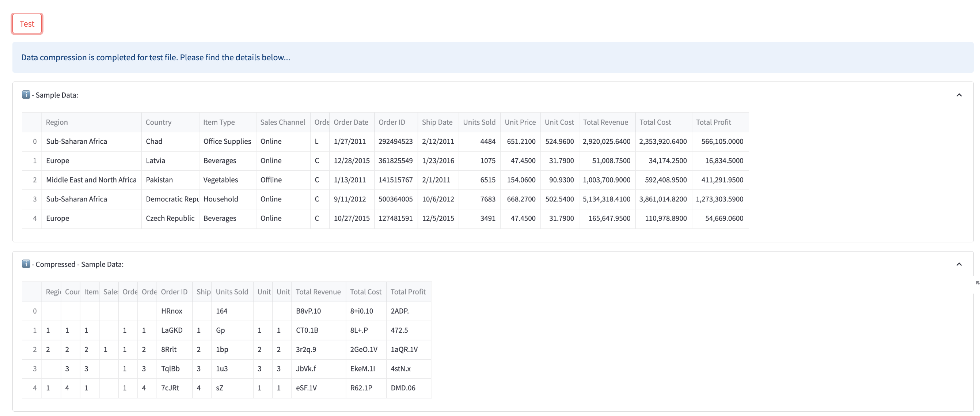Click the info icon beside Sample Data
Screen dimensions: 980x416
(26, 95)
